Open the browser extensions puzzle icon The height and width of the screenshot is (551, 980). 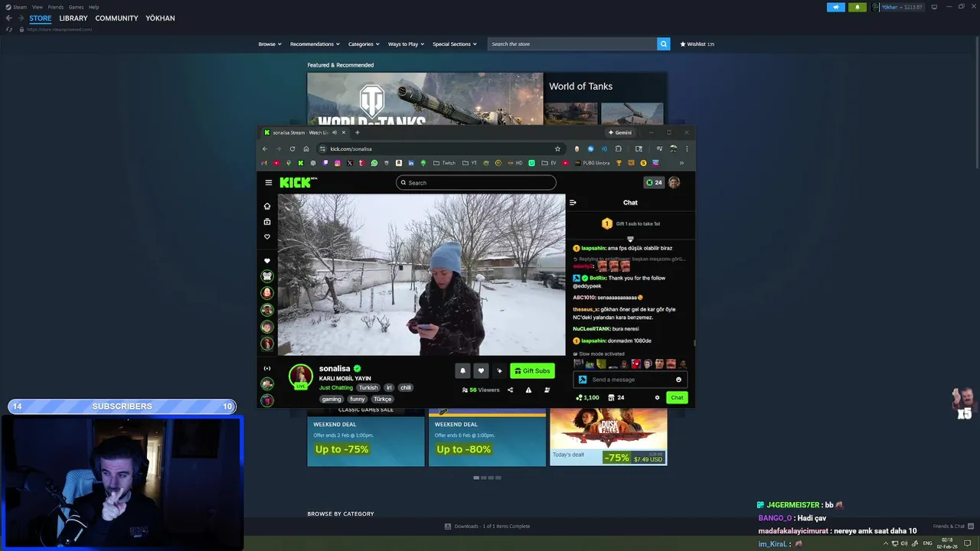[618, 148]
